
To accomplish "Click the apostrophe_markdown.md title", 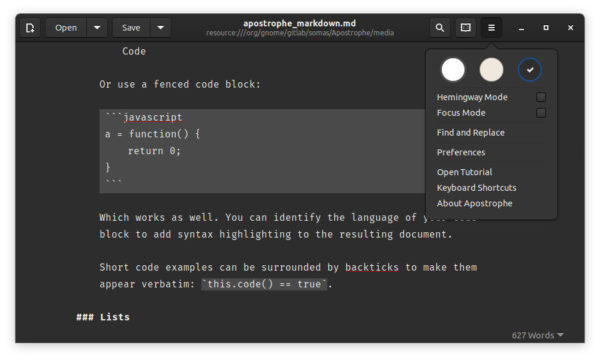I will click(300, 23).
